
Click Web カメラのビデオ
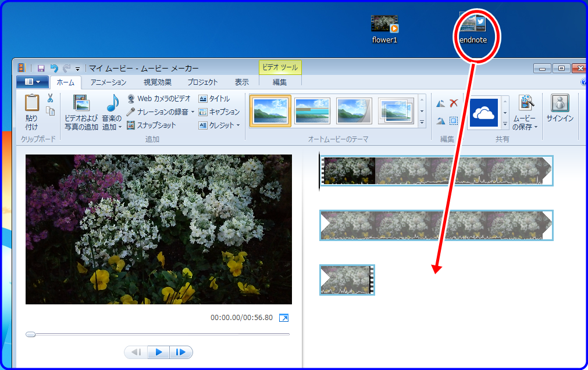click(x=159, y=99)
